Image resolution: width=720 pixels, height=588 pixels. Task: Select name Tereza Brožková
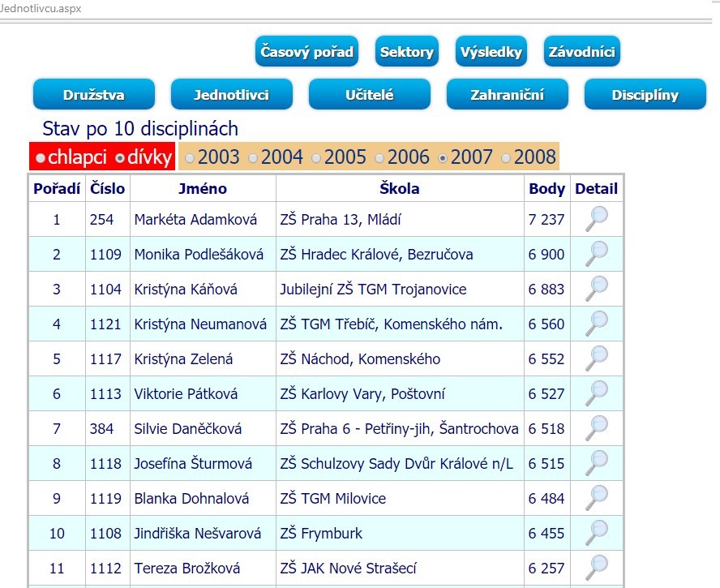pyautogui.click(x=186, y=569)
